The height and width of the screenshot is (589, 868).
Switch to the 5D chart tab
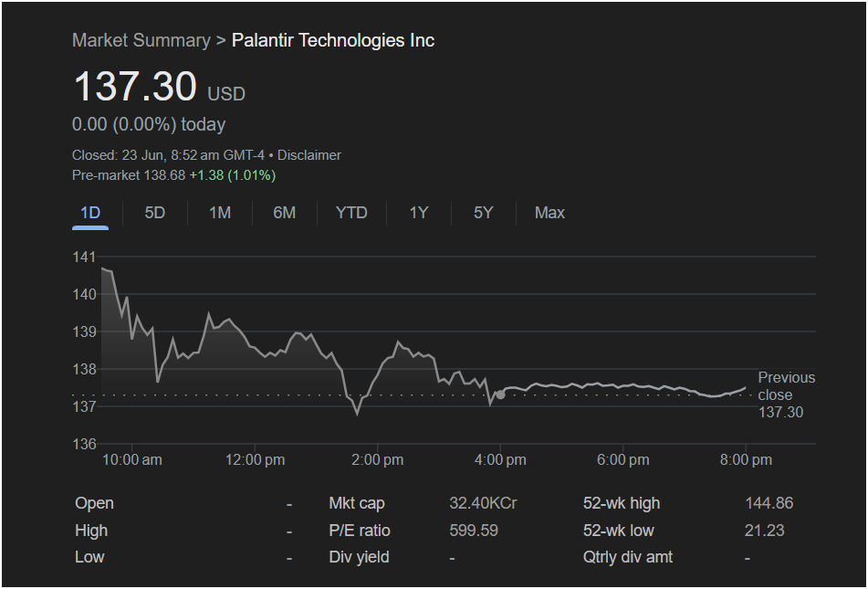point(155,213)
